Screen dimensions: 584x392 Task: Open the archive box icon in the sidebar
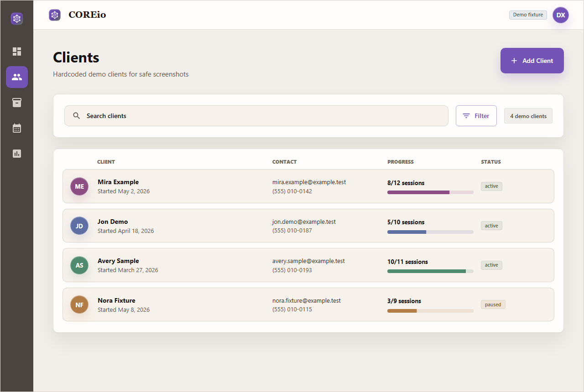pyautogui.click(x=17, y=103)
